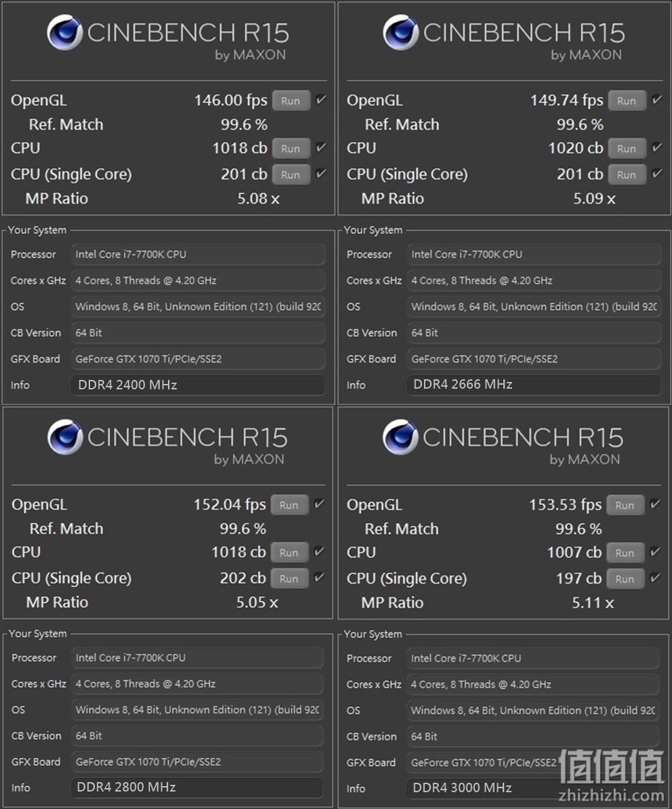The image size is (672, 809).
Task: Click the Info field reading DDR4 2800 MHz
Action: click(197, 787)
